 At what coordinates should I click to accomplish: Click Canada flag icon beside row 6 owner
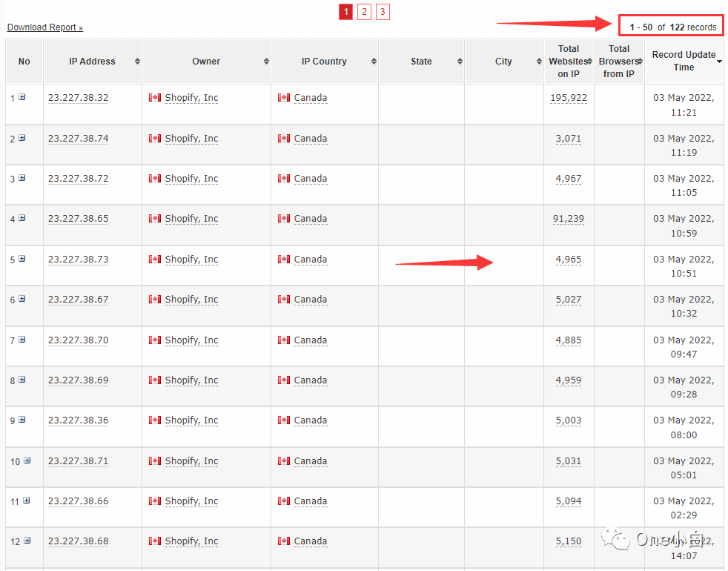[x=155, y=299]
